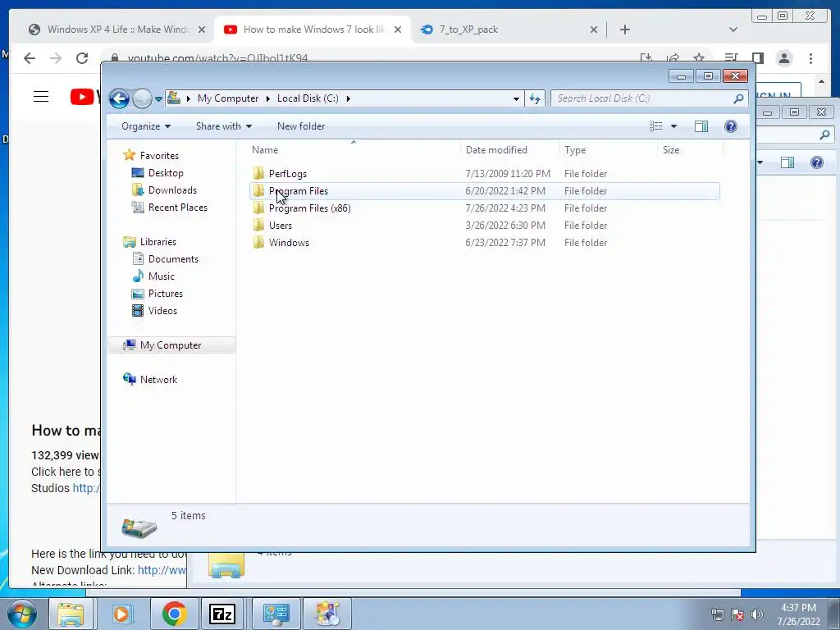This screenshot has width=840, height=630.
Task: Open Favorites in the navigation pane
Action: (159, 155)
